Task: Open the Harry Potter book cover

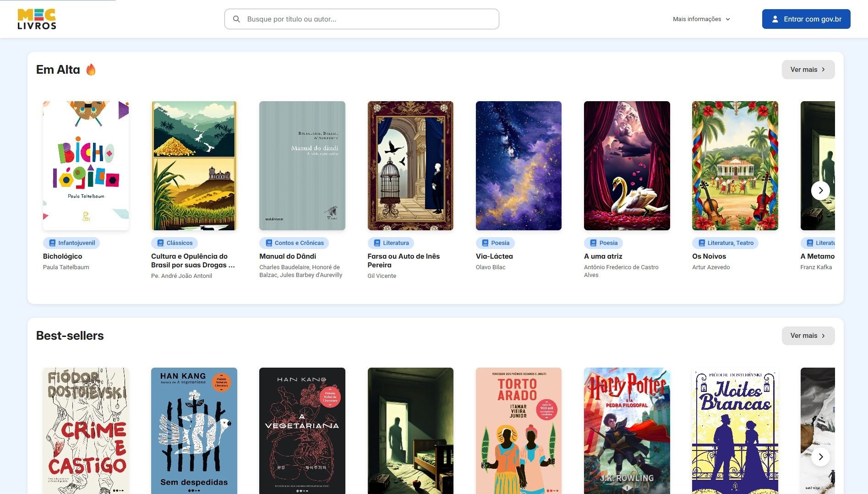Action: [627, 430]
